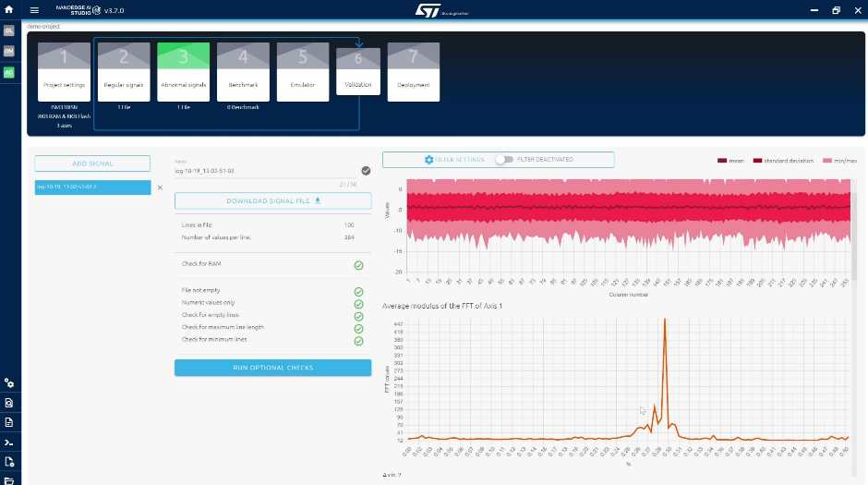This screenshot has width=868, height=485.
Task: Click the Check for RAM status icon
Action: coord(358,265)
